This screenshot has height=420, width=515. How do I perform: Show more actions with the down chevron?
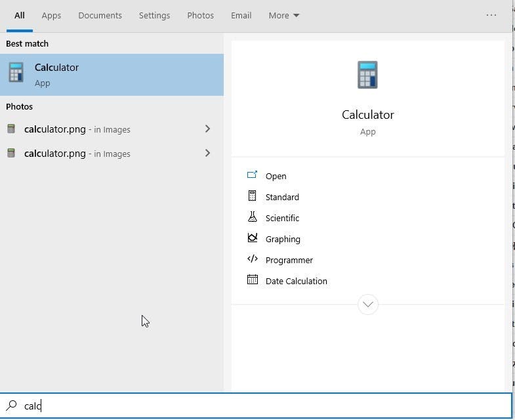(x=367, y=304)
